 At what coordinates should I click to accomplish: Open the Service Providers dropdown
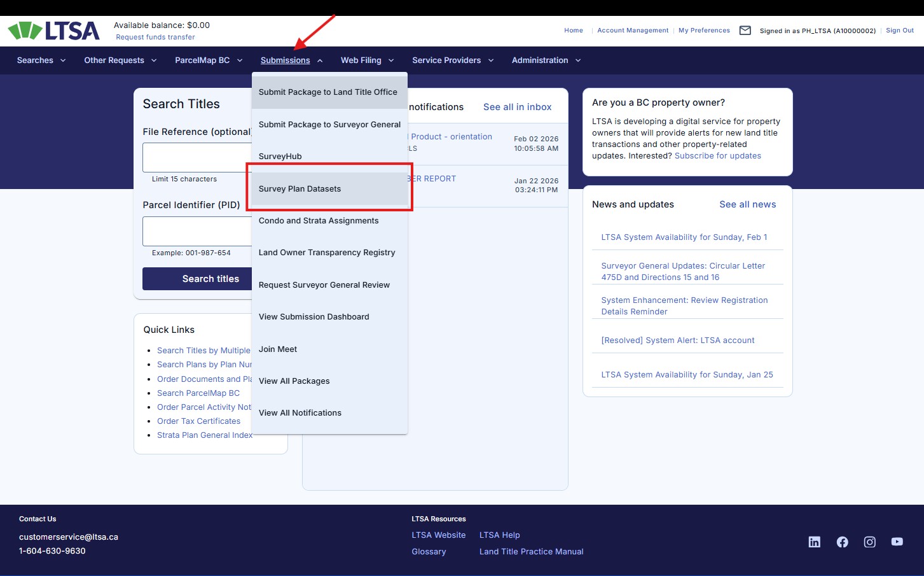click(x=453, y=60)
